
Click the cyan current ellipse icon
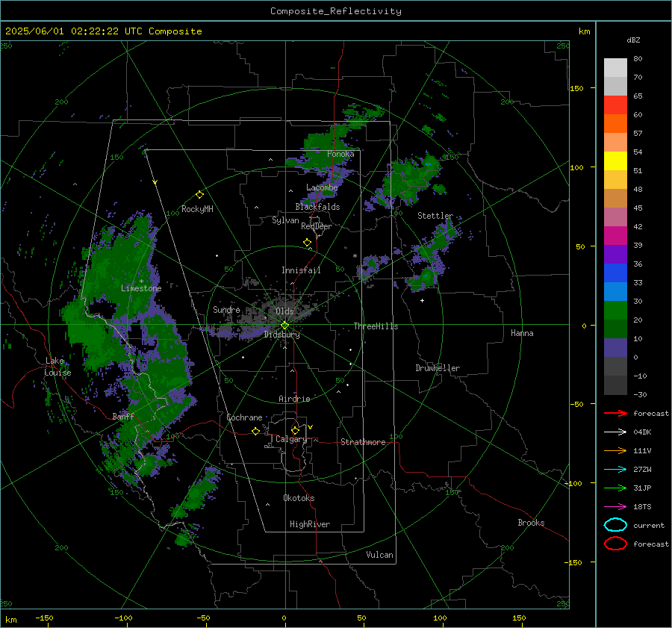[x=615, y=525]
